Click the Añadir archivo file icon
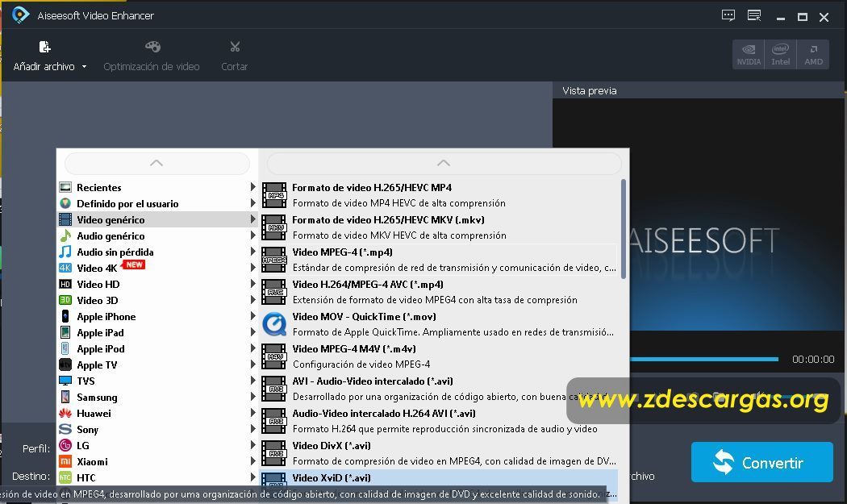Viewport: 847px width, 504px height. [45, 47]
